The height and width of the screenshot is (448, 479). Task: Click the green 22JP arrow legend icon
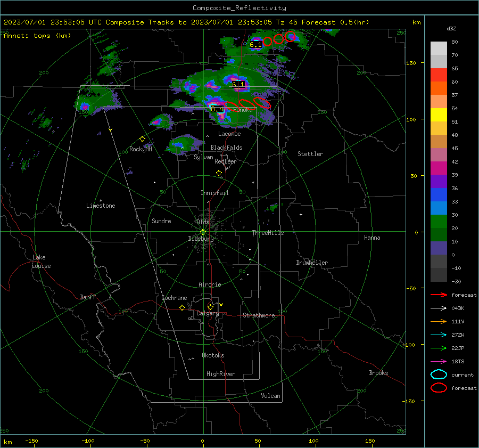[439, 348]
